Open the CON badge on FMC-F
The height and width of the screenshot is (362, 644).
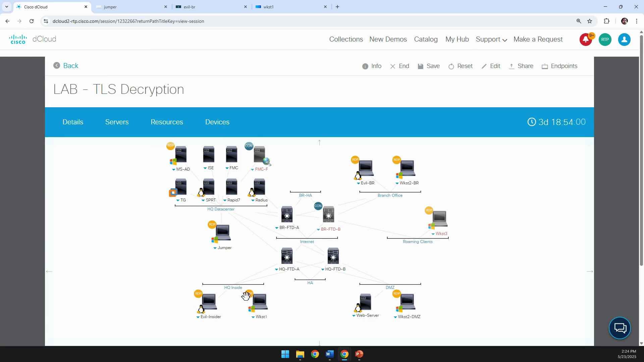pyautogui.click(x=249, y=146)
